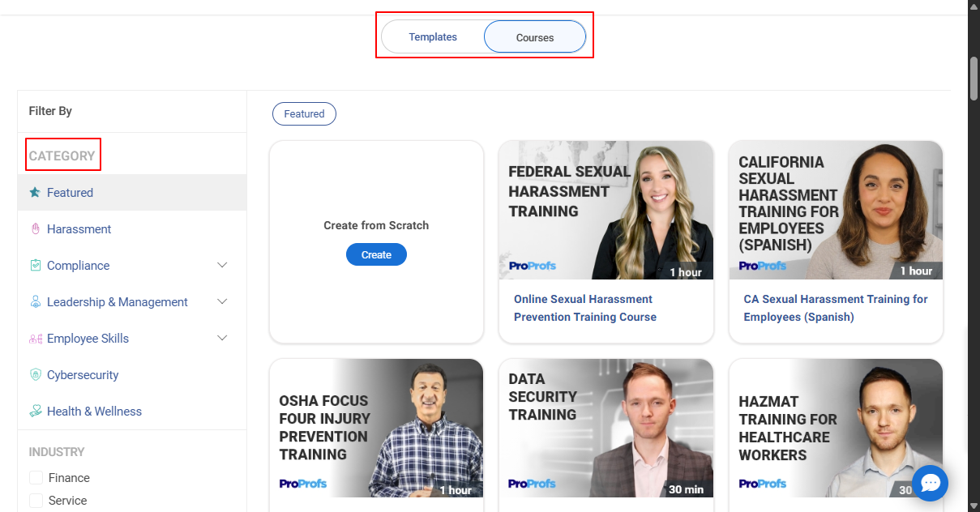This screenshot has height=512, width=980.
Task: Click the Health & Wellness hand icon
Action: (36, 411)
